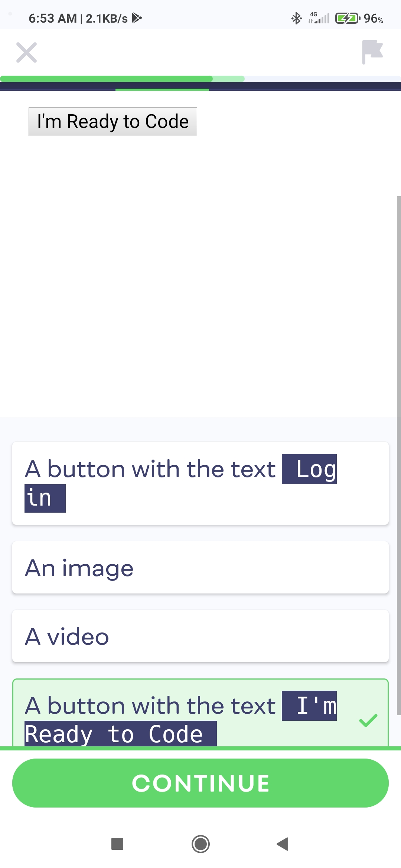Pick the A video answer option
This screenshot has height=868, width=401.
pos(200,636)
